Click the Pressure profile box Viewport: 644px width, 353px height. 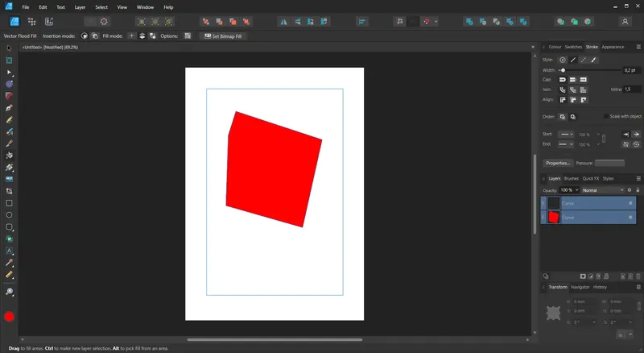coord(609,164)
